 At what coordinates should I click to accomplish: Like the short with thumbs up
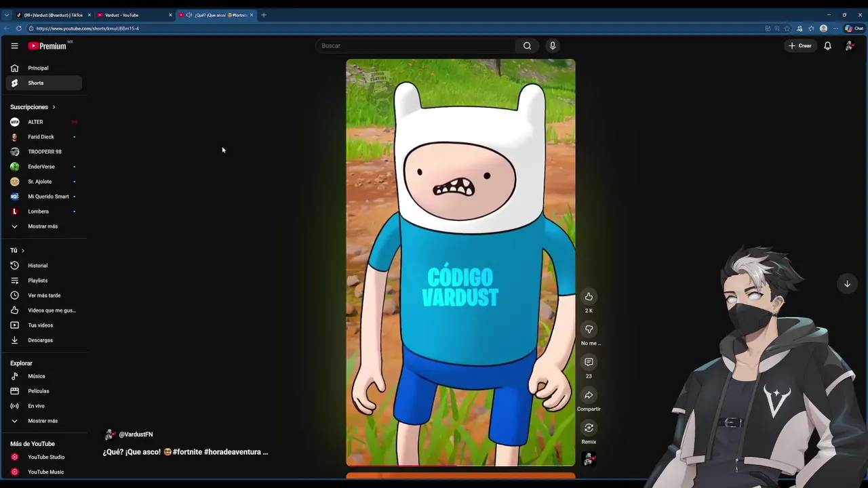click(589, 296)
